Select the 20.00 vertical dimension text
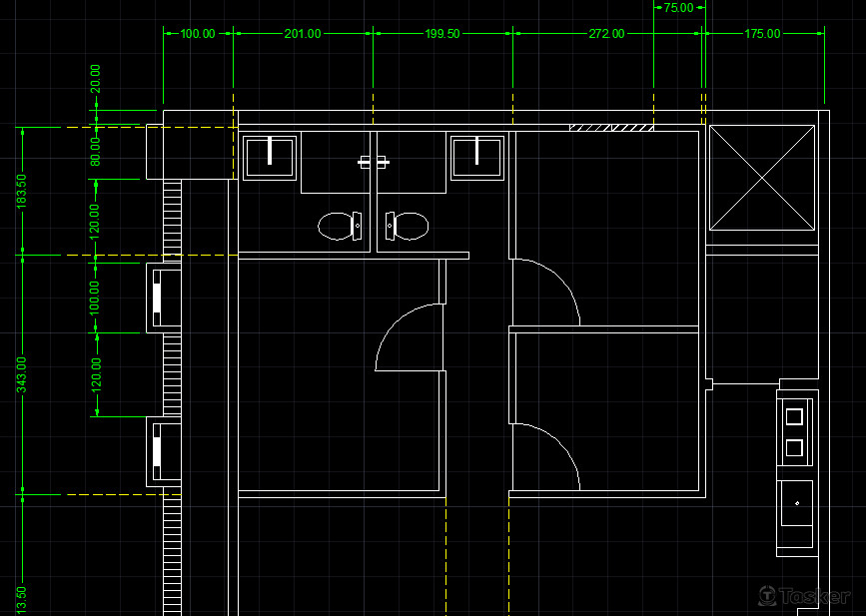The width and height of the screenshot is (866, 616). [x=96, y=78]
